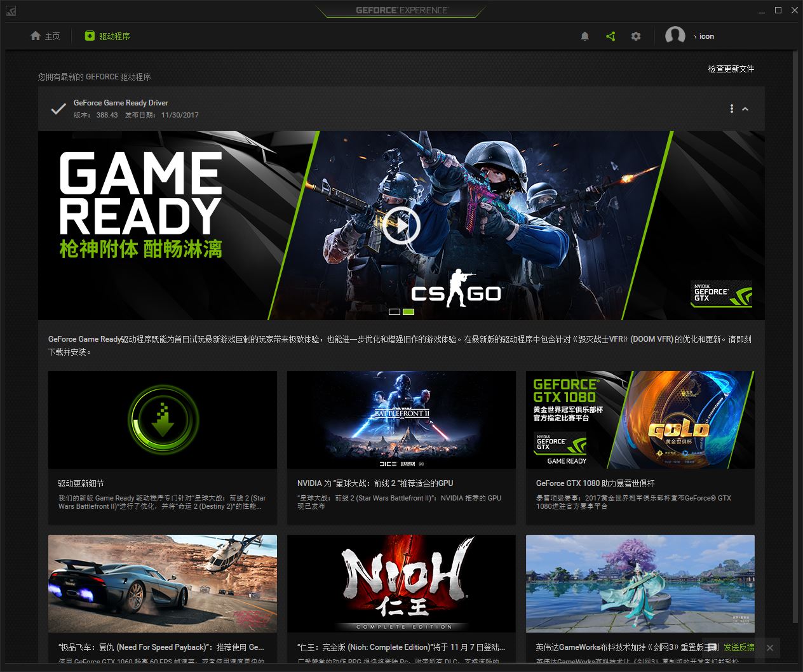This screenshot has width=803, height=672.
Task: Click the driver up-to-date checkmark icon
Action: point(58,109)
